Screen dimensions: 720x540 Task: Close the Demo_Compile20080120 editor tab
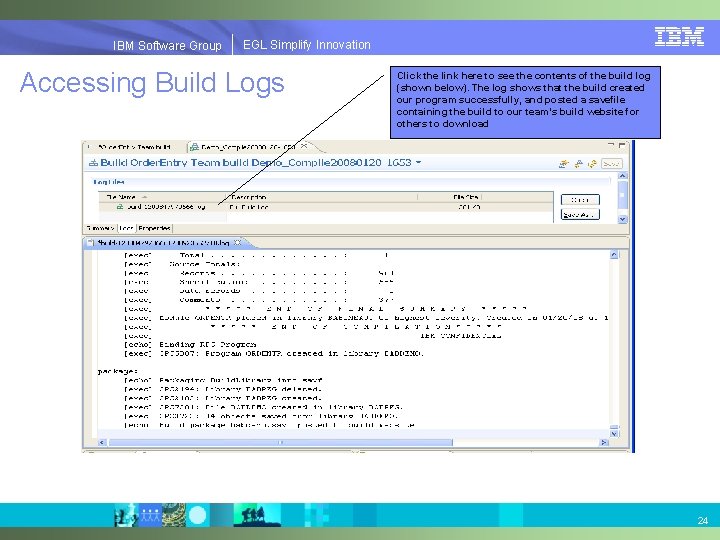304,146
